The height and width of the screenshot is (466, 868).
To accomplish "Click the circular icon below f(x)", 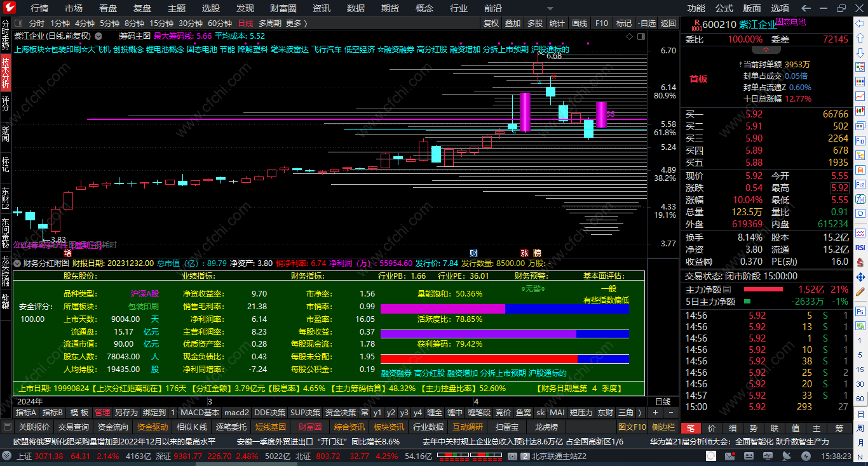I will tap(860, 214).
